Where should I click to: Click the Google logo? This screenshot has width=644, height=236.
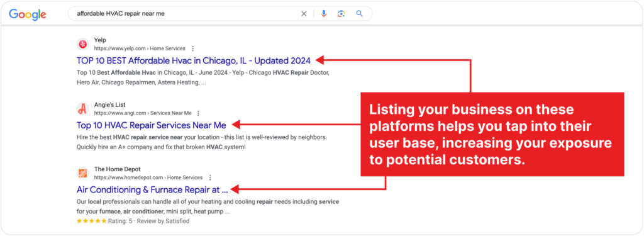pos(28,14)
